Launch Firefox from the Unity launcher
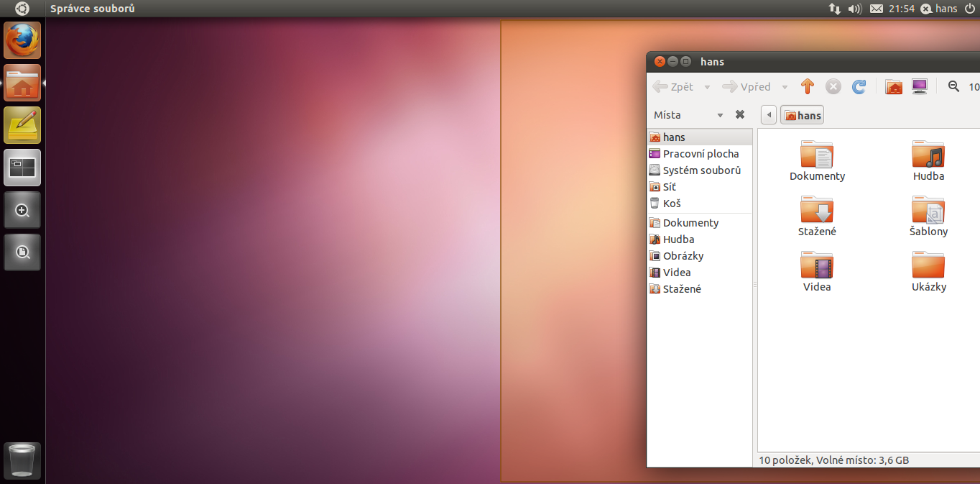The height and width of the screenshot is (484, 980). pyautogui.click(x=23, y=40)
